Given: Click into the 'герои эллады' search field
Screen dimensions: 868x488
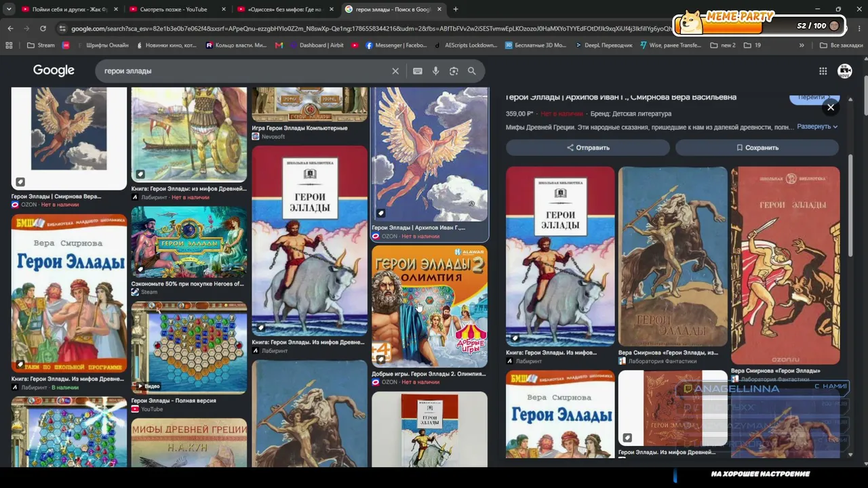Looking at the screenshot, I should click(244, 71).
